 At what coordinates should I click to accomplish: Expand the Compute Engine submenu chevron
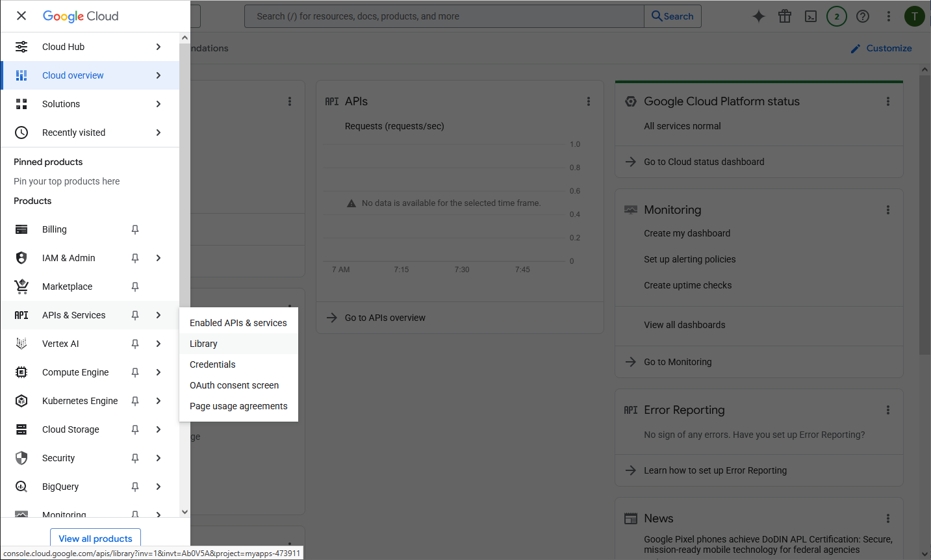click(159, 372)
